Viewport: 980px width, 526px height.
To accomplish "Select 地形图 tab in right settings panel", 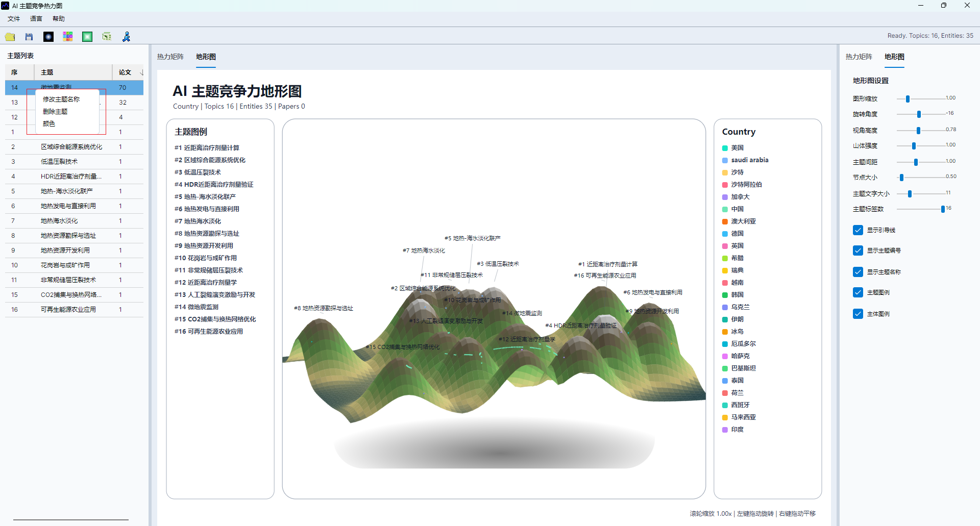I will (x=895, y=57).
